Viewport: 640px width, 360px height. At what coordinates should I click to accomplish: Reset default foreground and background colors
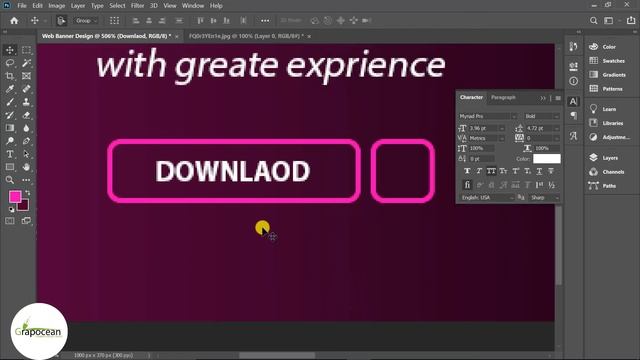coord(11,209)
